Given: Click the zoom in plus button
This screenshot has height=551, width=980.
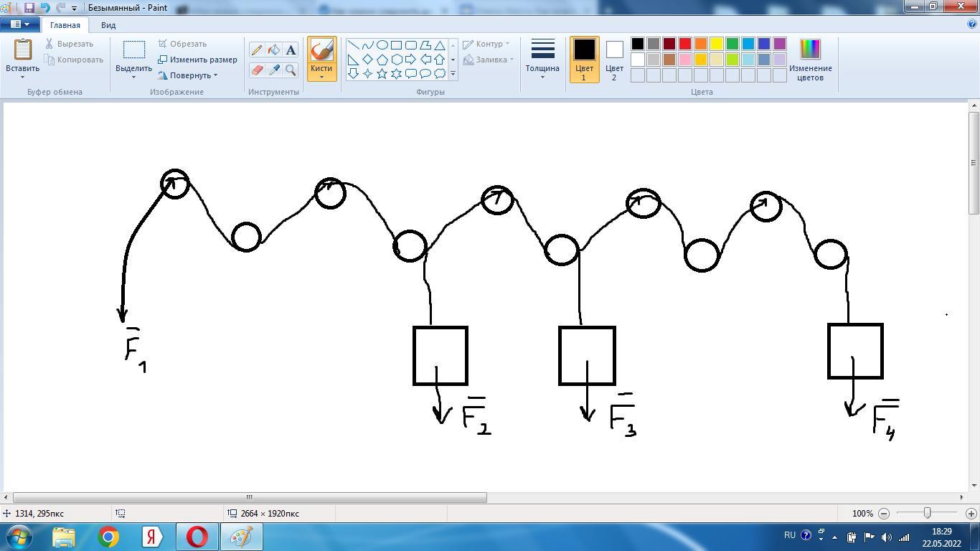Looking at the screenshot, I should (971, 514).
